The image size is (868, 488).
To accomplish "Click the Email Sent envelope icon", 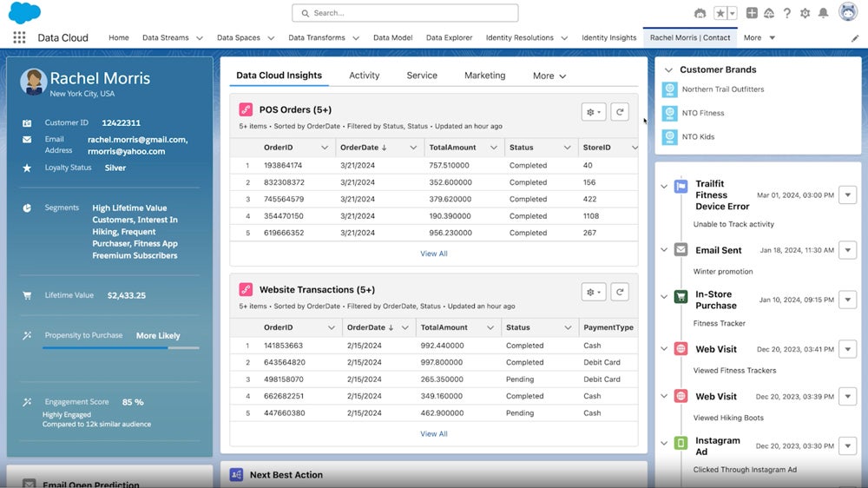I will tap(681, 250).
